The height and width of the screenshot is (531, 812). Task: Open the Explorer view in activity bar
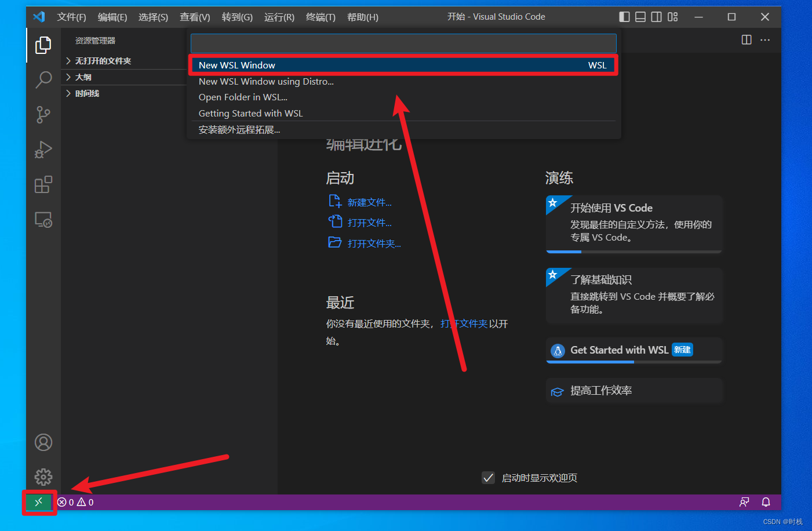pos(43,45)
